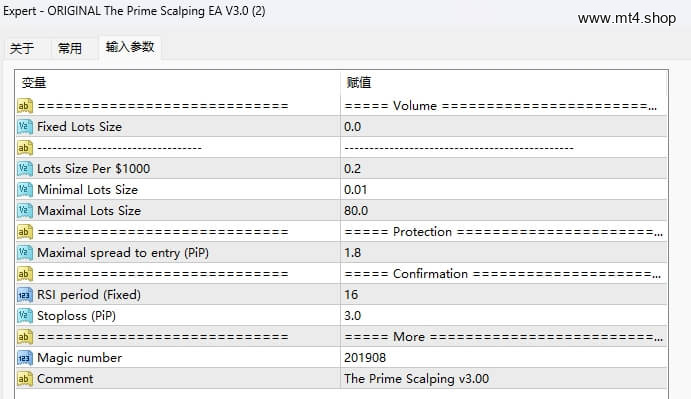Edit the Magic number value 201908

365,358
